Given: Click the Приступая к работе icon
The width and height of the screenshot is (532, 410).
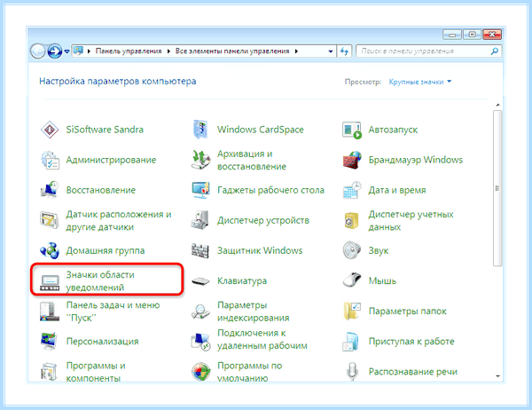Looking at the screenshot, I should click(351, 342).
